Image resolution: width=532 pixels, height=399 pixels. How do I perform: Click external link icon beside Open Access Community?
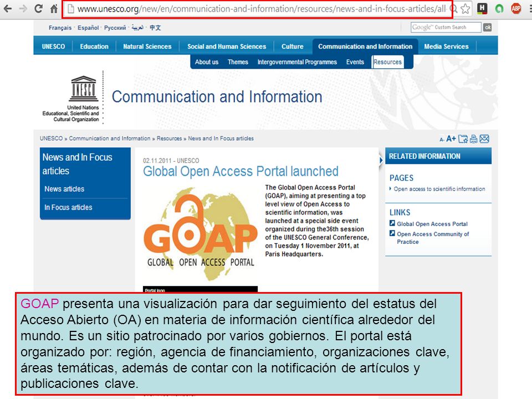tap(392, 233)
